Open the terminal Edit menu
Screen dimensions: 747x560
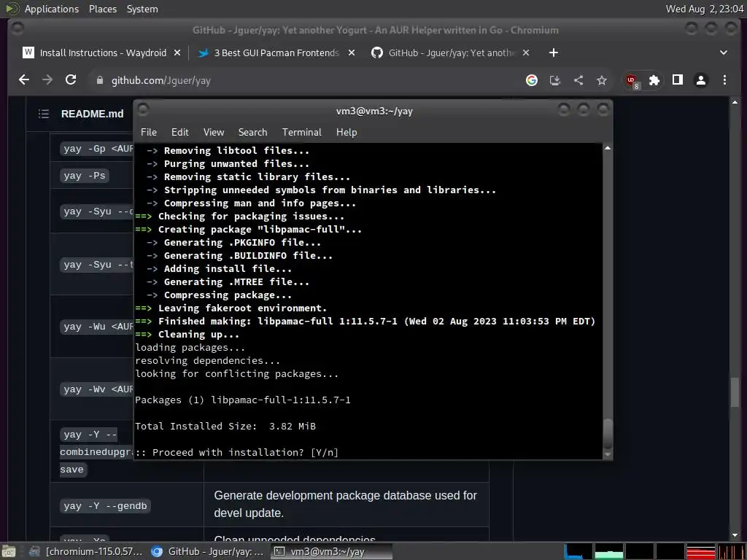pos(180,133)
